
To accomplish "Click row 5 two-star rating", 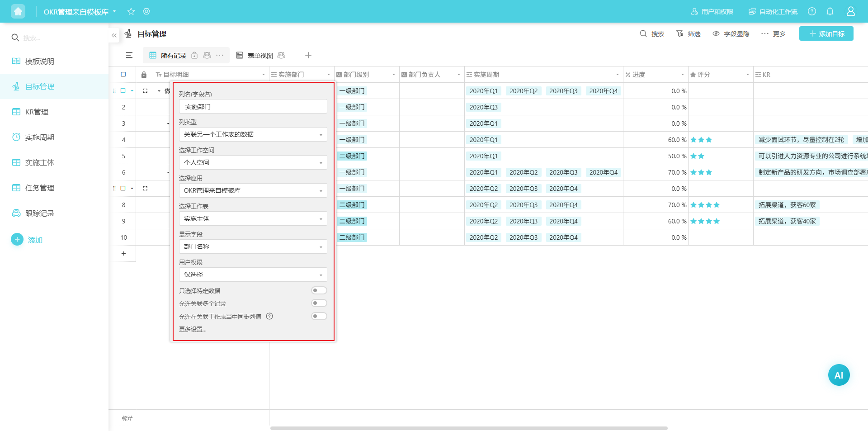I will pyautogui.click(x=698, y=156).
